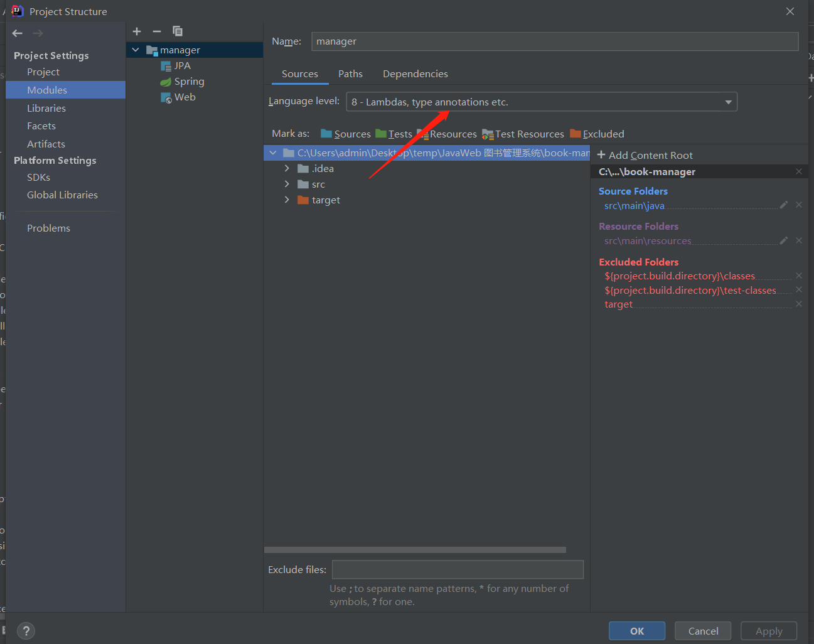Open the help question mark button
This screenshot has width=814, height=644.
pos(26,631)
